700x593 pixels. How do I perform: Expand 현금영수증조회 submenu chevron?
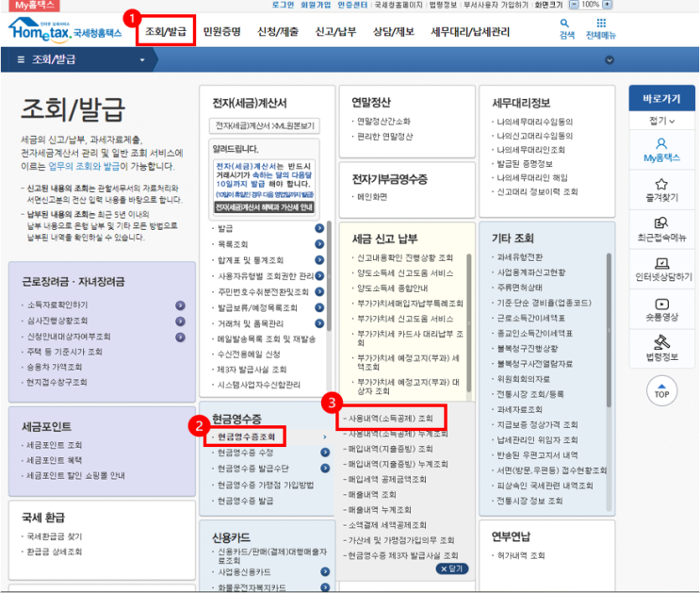(325, 437)
